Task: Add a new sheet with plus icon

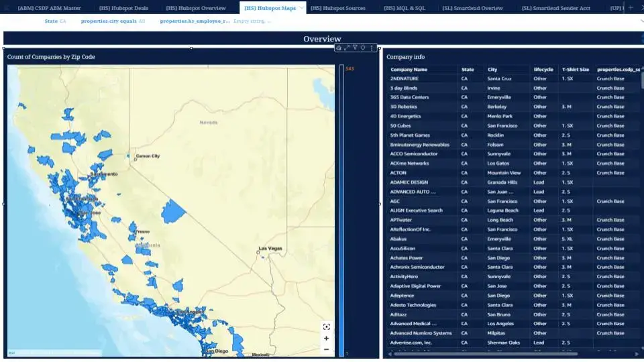Action: 630,7
